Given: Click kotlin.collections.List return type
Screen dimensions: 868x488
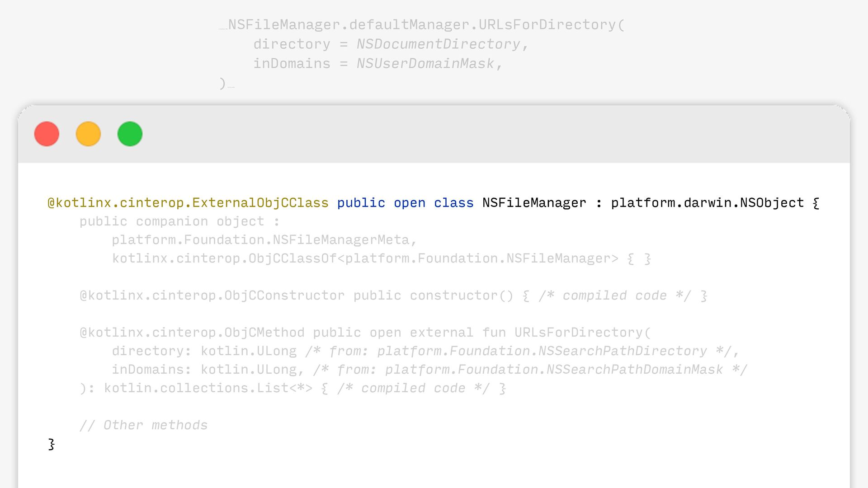Looking at the screenshot, I should click(x=208, y=388).
